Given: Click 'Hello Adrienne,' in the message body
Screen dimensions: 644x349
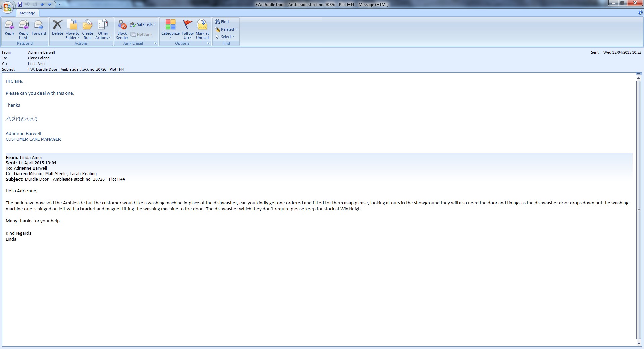Looking at the screenshot, I should (x=21, y=191).
